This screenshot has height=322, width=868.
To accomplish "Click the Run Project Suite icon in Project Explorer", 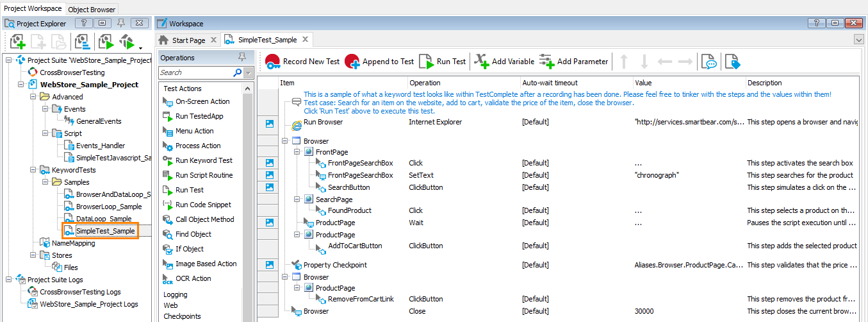I will click(127, 42).
